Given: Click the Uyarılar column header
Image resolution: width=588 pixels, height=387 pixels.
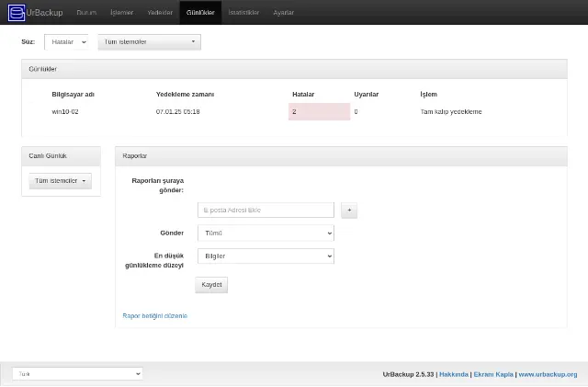Looking at the screenshot, I should coord(367,94).
